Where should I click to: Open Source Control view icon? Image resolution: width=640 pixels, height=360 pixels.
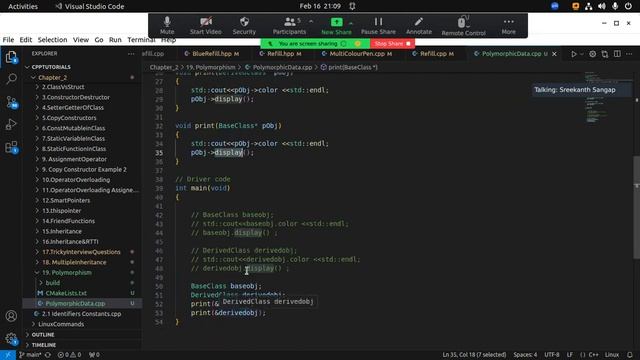point(11,102)
